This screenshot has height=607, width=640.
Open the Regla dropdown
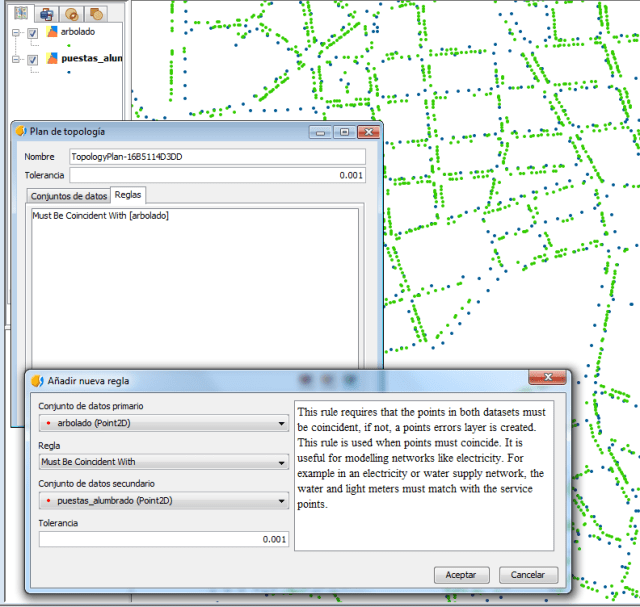pos(281,462)
